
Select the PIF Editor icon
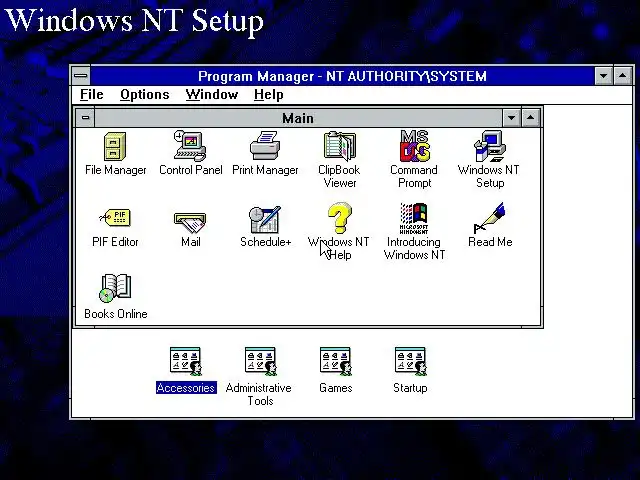click(x=116, y=218)
